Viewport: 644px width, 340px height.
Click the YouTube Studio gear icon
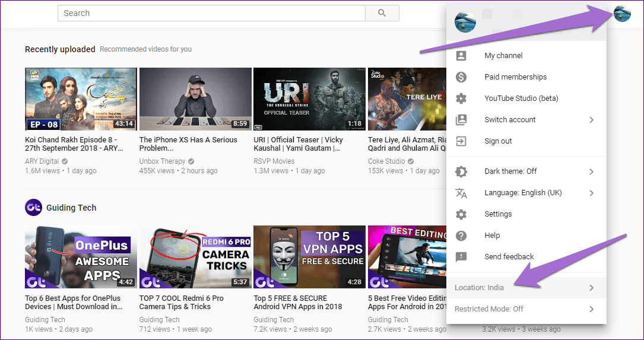click(x=461, y=98)
